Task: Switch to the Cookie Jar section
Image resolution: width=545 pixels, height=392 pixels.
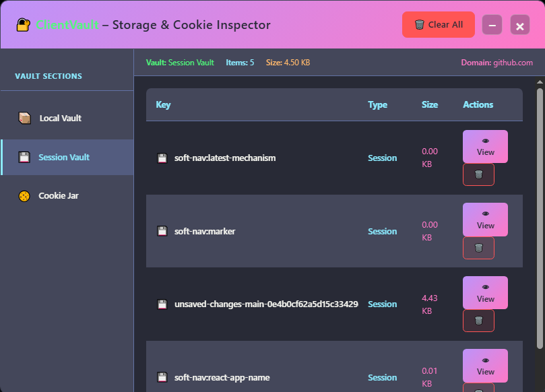Action: (x=59, y=196)
